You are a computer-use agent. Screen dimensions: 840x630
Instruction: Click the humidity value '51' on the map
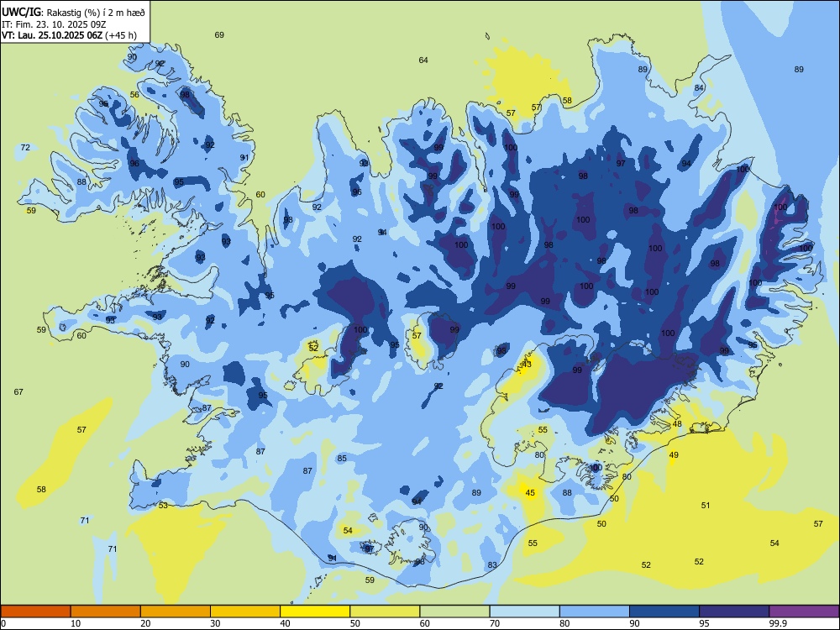point(706,505)
